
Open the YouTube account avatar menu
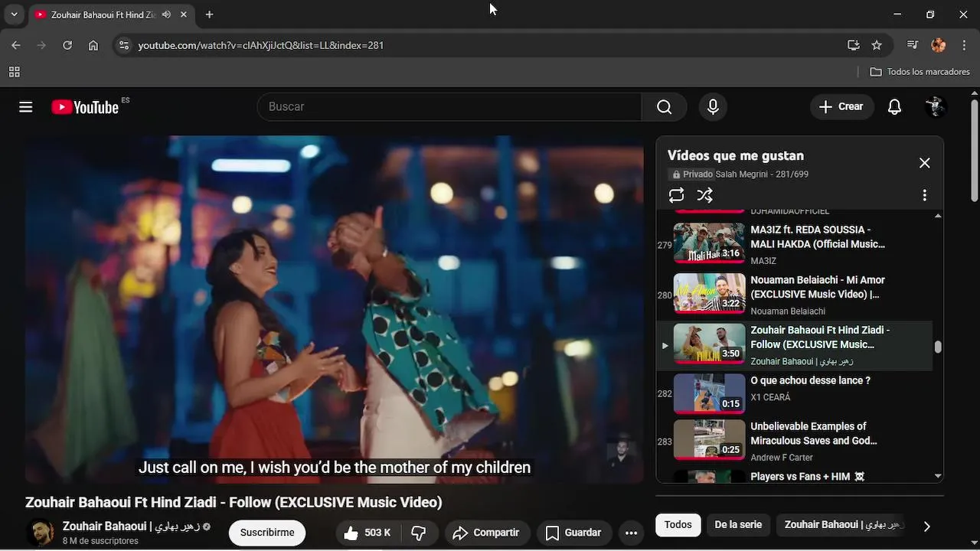pyautogui.click(x=936, y=107)
